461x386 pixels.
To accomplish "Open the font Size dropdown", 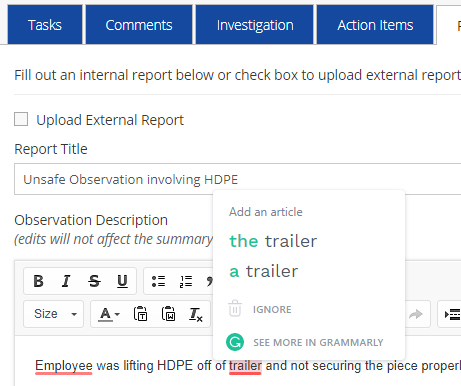I will 53,314.
